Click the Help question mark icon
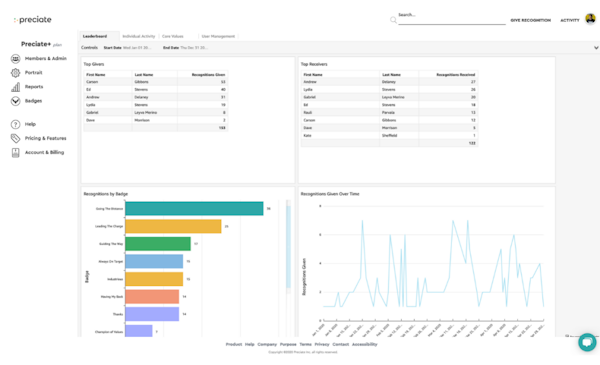 (x=15, y=124)
